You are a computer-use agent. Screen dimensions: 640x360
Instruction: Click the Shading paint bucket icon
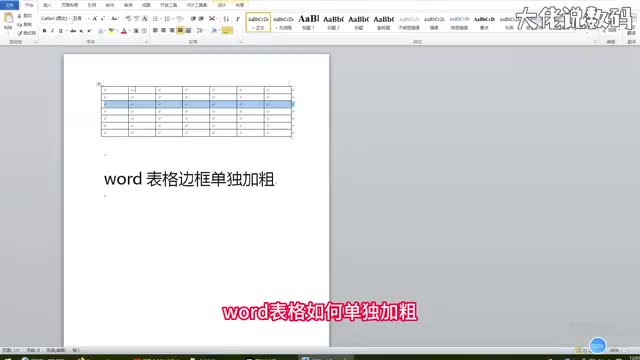click(x=214, y=30)
